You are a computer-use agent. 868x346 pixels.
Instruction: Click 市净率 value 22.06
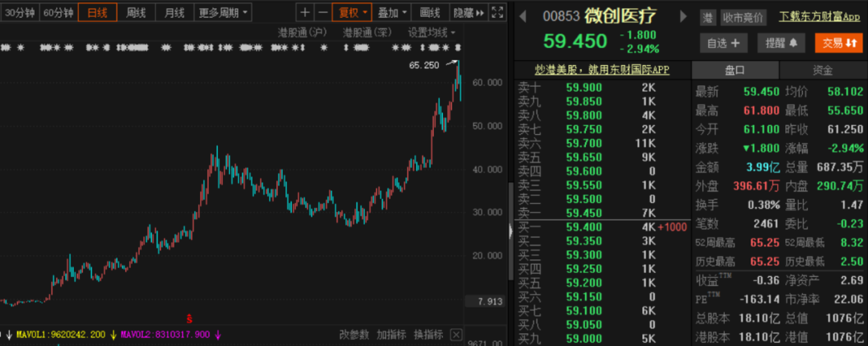pyautogui.click(x=850, y=299)
